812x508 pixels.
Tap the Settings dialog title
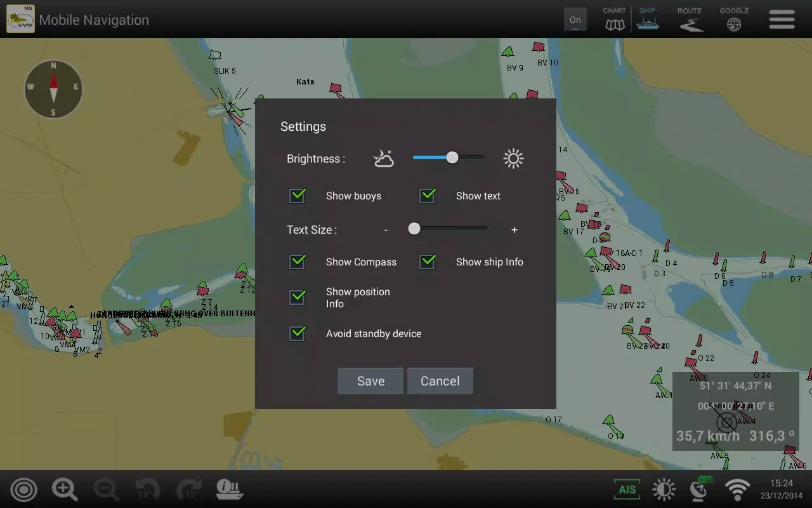(303, 126)
